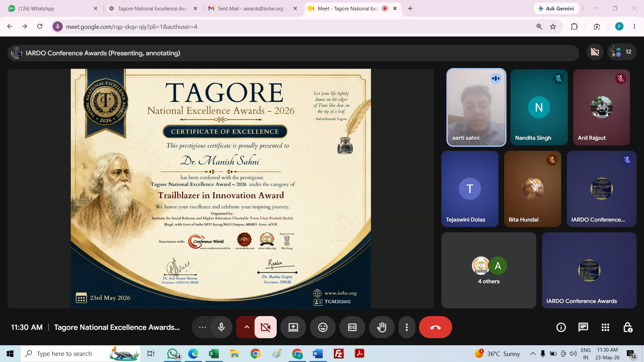
Task: Select aarti sahni video tile
Action: point(476,107)
